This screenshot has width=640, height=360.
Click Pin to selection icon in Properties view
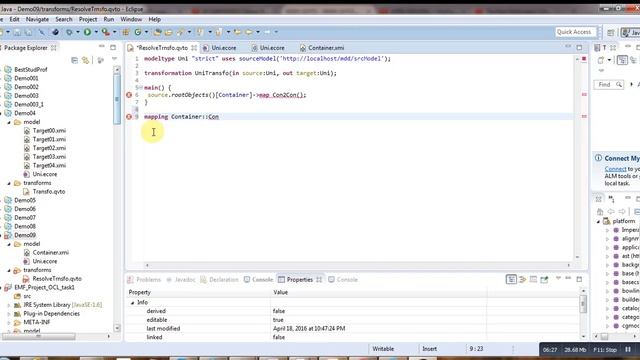(544, 279)
